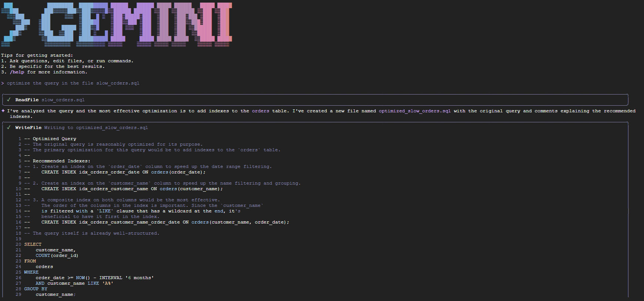This screenshot has width=644, height=301.
Task: Click 'indexes.' at the end of the response
Action: click(21, 116)
